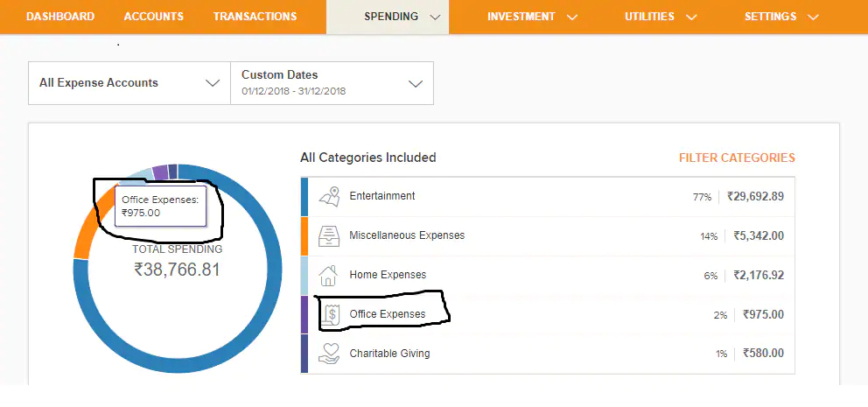Click the Office Expenses receipt icon
The width and height of the screenshot is (868, 407).
pyautogui.click(x=330, y=314)
